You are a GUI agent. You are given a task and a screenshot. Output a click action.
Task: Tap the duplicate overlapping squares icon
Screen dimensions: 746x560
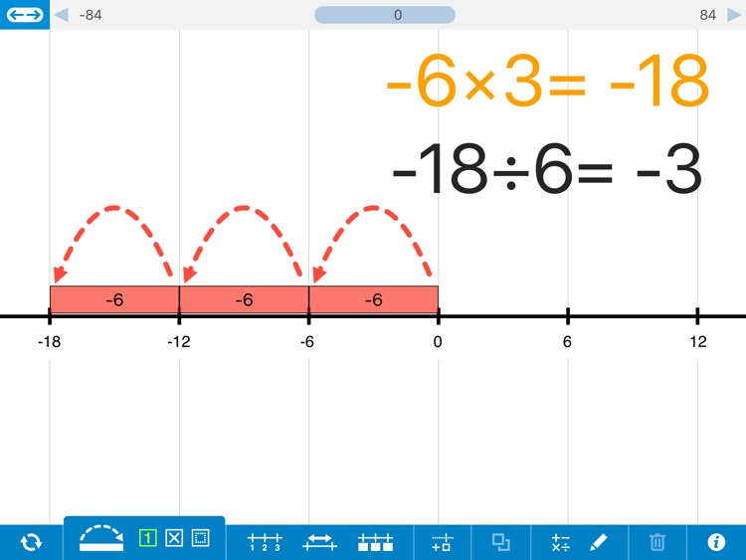(x=501, y=542)
